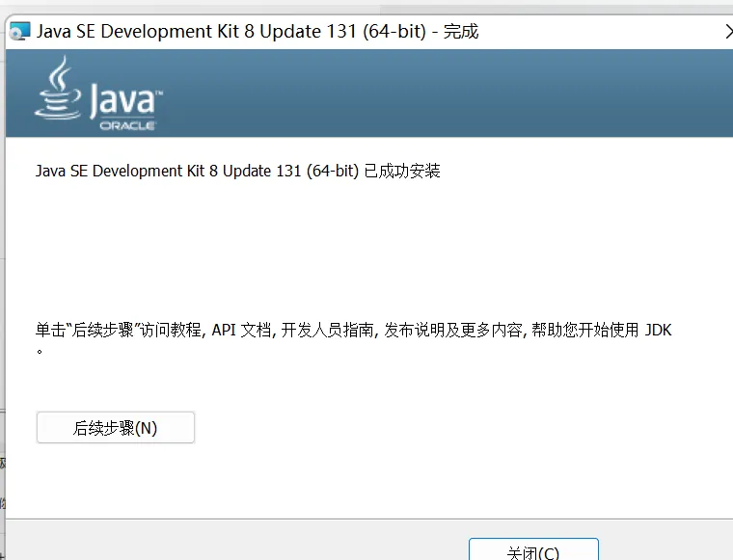This screenshot has height=560, width=733.
Task: Click the blue header banner's empty area
Action: pos(434,93)
